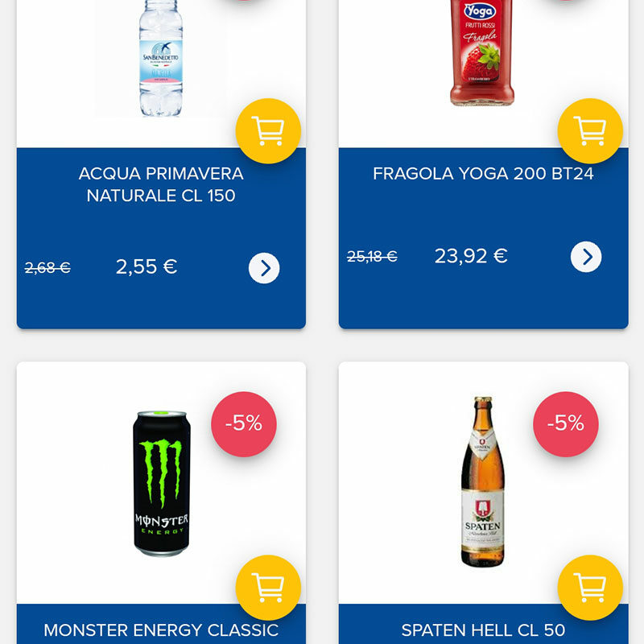Open Fragola Yoga details with arrow
644x644 pixels.
pos(586,257)
